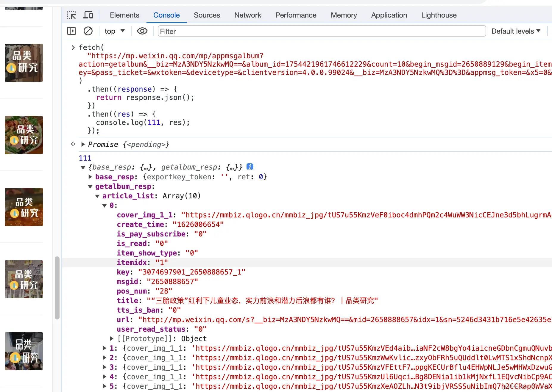Open the Elements tab

pos(124,15)
